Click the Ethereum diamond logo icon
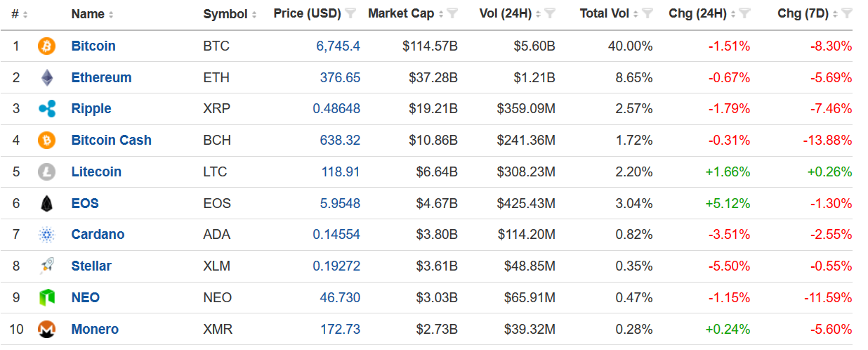 (46, 77)
